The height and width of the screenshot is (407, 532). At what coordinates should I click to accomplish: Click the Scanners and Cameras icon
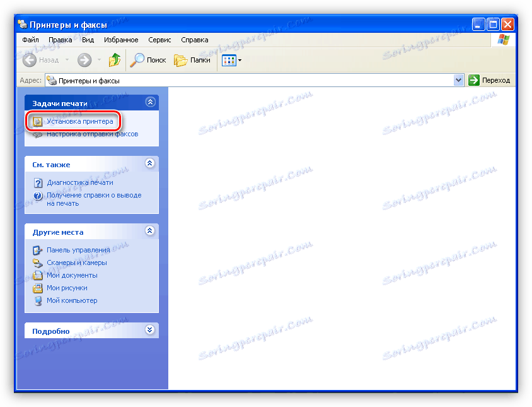coord(37,263)
